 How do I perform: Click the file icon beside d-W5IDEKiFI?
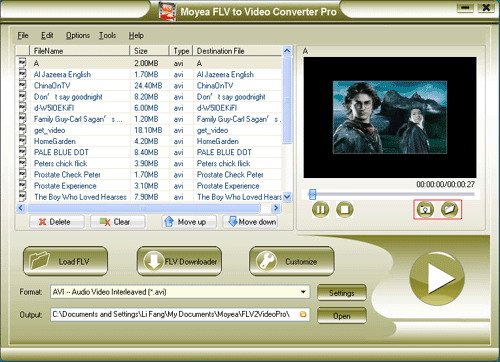point(22,108)
